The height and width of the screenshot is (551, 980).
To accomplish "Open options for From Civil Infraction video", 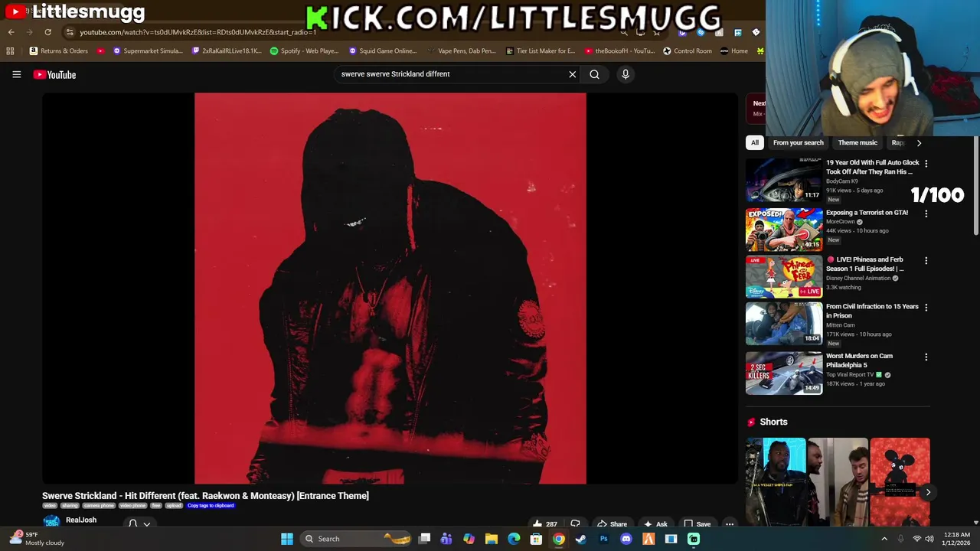I will [x=926, y=308].
